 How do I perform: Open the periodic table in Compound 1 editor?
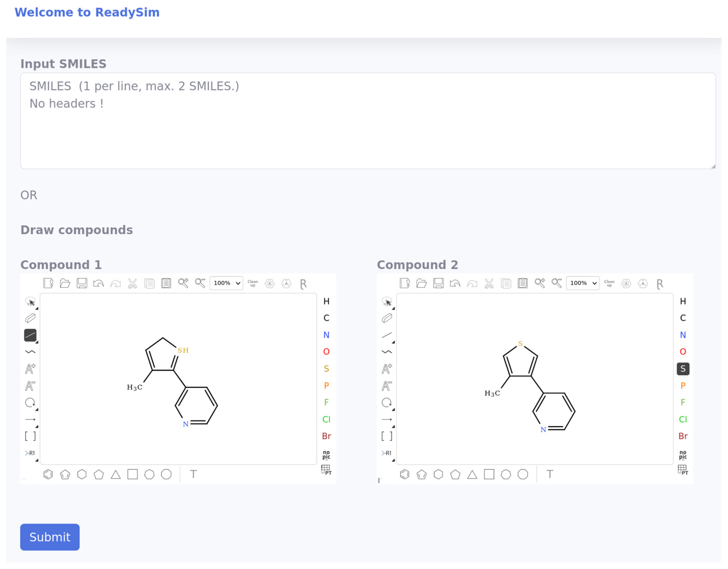pos(326,470)
